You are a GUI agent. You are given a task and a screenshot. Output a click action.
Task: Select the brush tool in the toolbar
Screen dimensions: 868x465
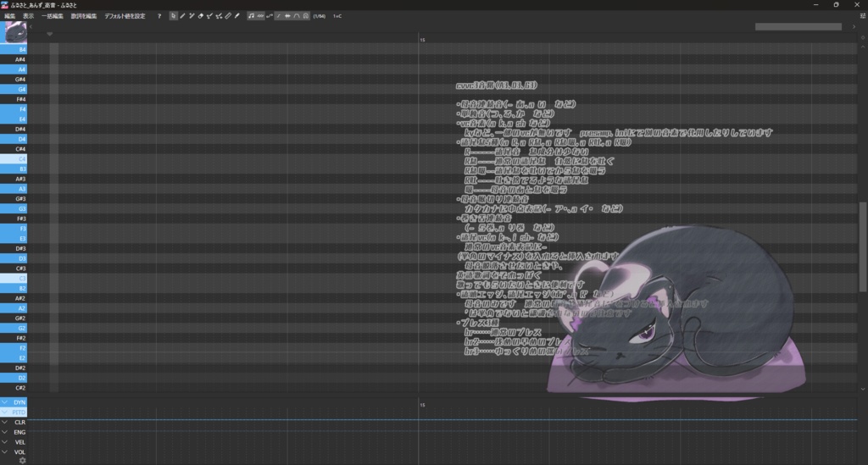[x=237, y=16]
